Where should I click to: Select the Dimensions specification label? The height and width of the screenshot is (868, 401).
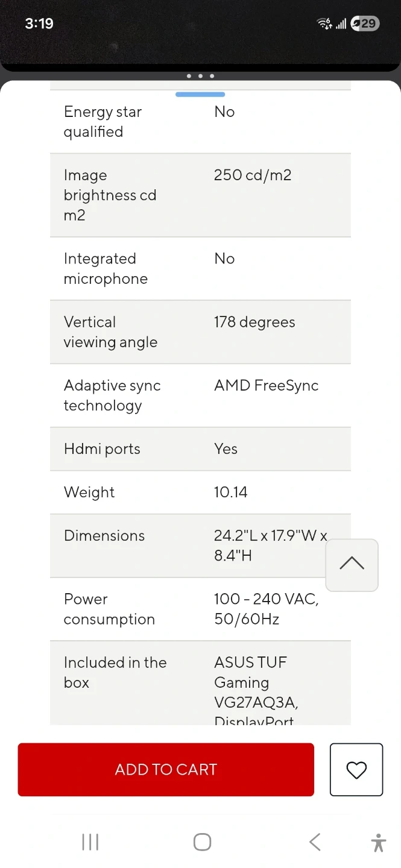tap(104, 536)
